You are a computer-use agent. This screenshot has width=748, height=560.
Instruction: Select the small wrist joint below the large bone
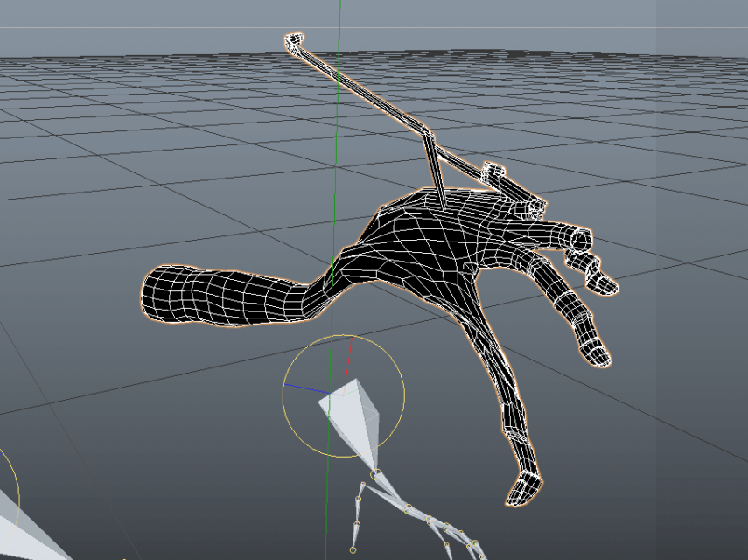pyautogui.click(x=376, y=474)
